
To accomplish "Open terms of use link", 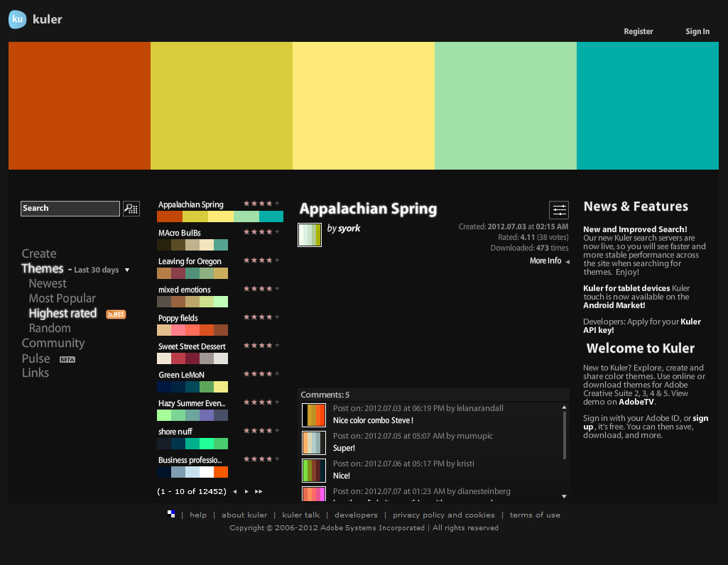I will click(535, 515).
